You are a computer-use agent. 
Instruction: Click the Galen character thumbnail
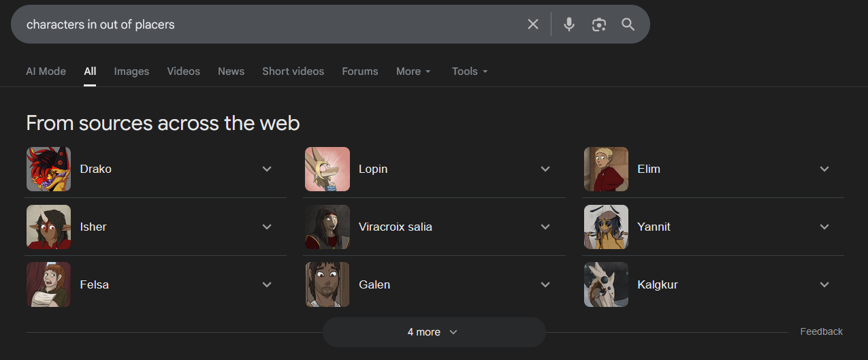[x=327, y=284]
